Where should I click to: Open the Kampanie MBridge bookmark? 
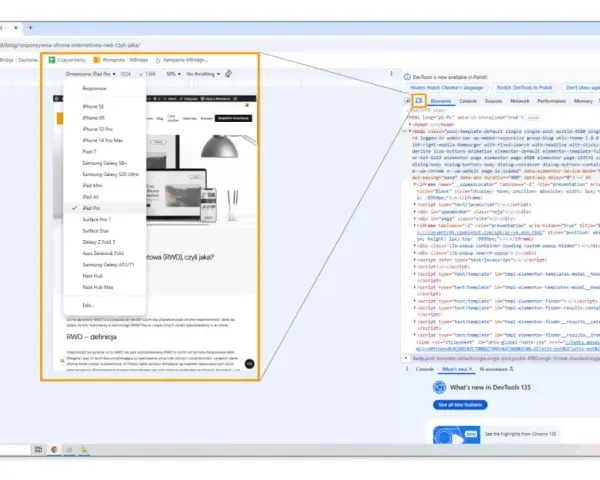pos(182,60)
